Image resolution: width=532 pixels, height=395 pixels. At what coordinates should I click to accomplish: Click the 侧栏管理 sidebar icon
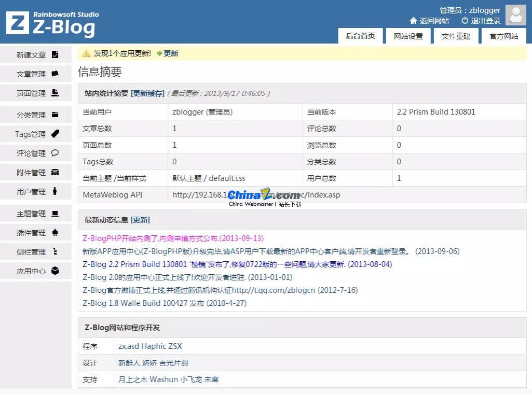click(x=55, y=252)
